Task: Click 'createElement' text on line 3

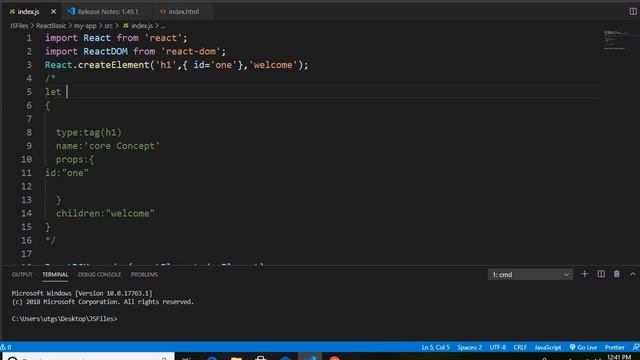Action: coord(114,65)
